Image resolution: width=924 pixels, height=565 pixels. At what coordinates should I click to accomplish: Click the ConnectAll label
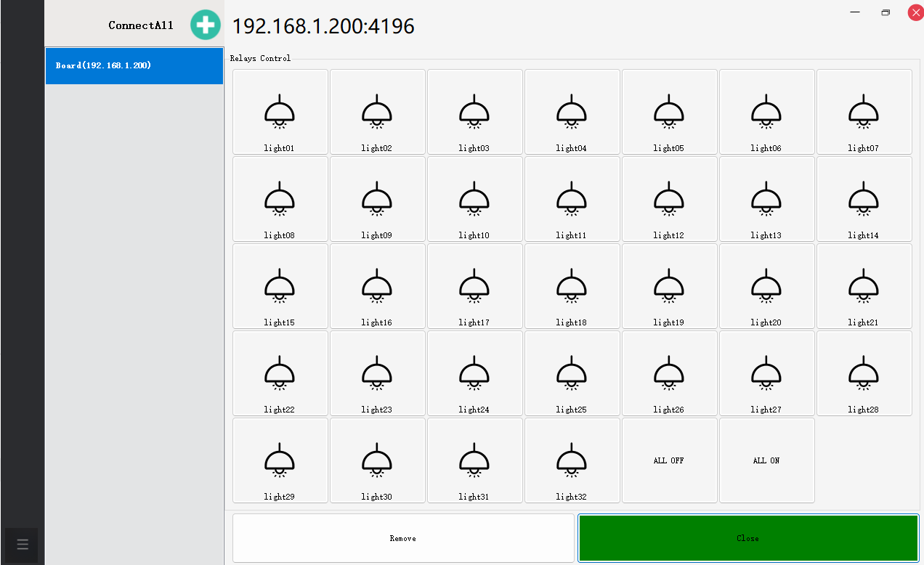point(141,25)
